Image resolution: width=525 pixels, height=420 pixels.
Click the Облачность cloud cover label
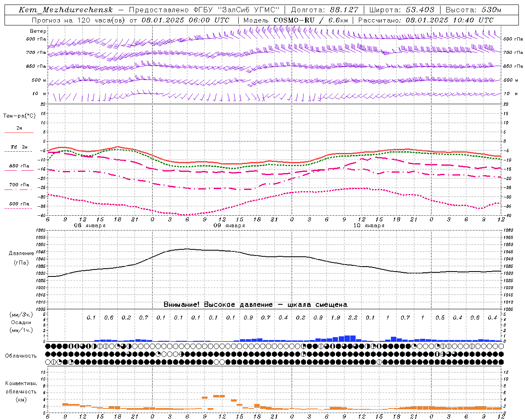(x=21, y=356)
